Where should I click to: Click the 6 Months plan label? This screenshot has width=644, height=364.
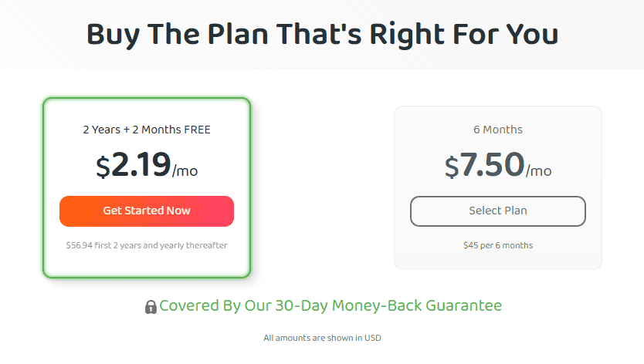pyautogui.click(x=498, y=130)
